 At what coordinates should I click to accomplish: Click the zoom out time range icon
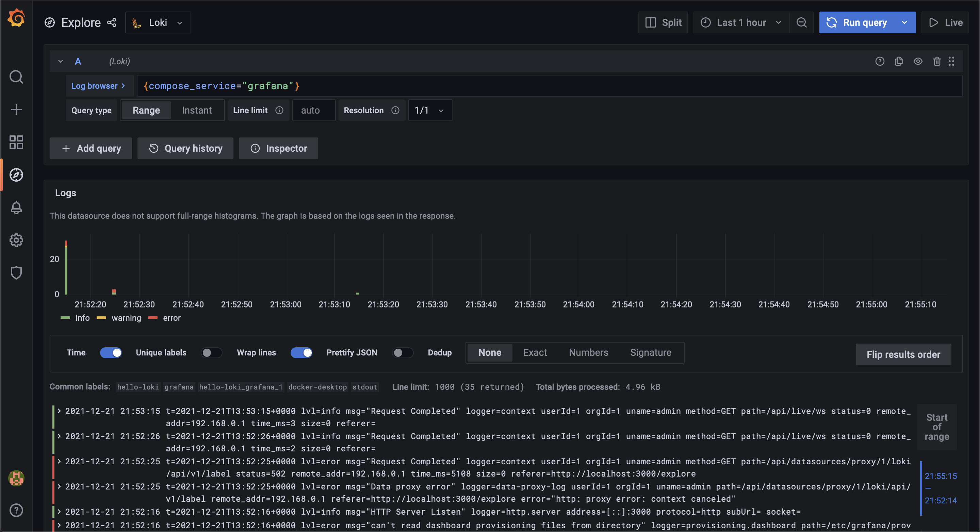pyautogui.click(x=801, y=22)
